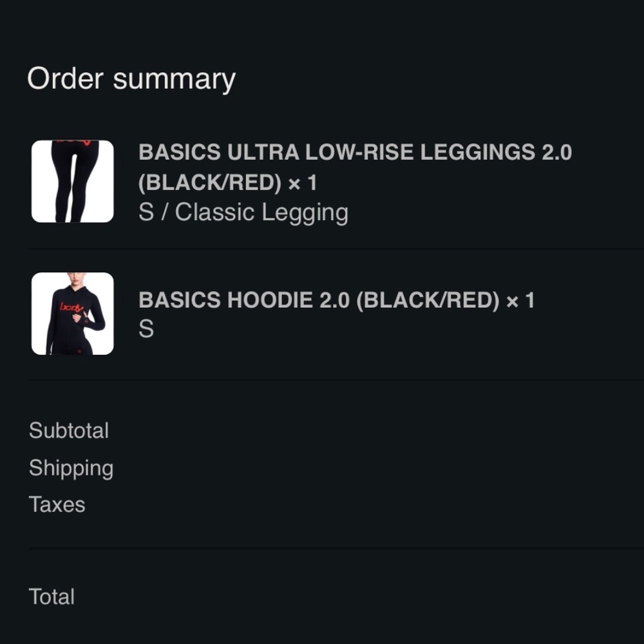Click the Order summary heading
644x644 pixels.
coord(131,79)
